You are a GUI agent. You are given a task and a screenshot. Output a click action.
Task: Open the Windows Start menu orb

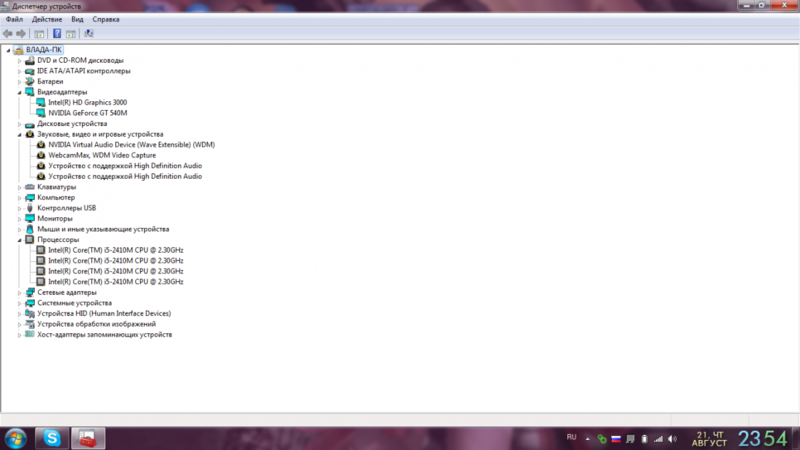point(16,438)
